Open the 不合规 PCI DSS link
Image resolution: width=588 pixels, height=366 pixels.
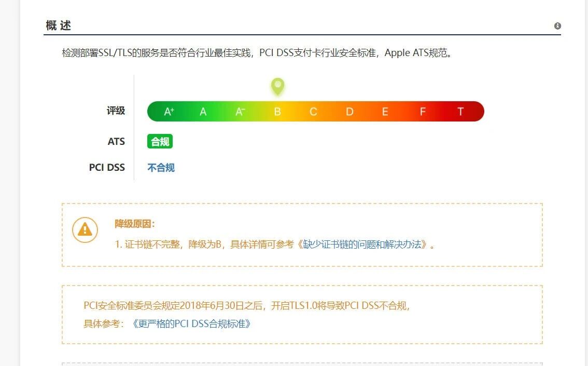161,167
